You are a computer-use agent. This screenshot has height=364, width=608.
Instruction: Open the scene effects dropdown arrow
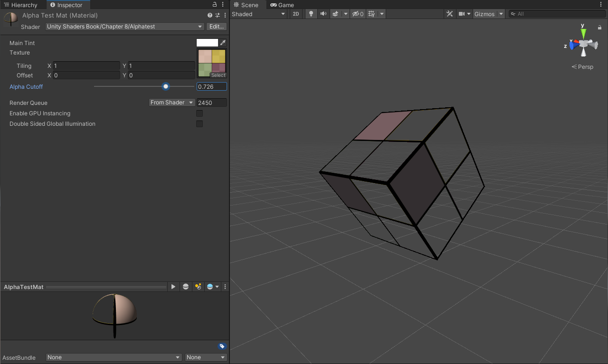click(x=345, y=14)
